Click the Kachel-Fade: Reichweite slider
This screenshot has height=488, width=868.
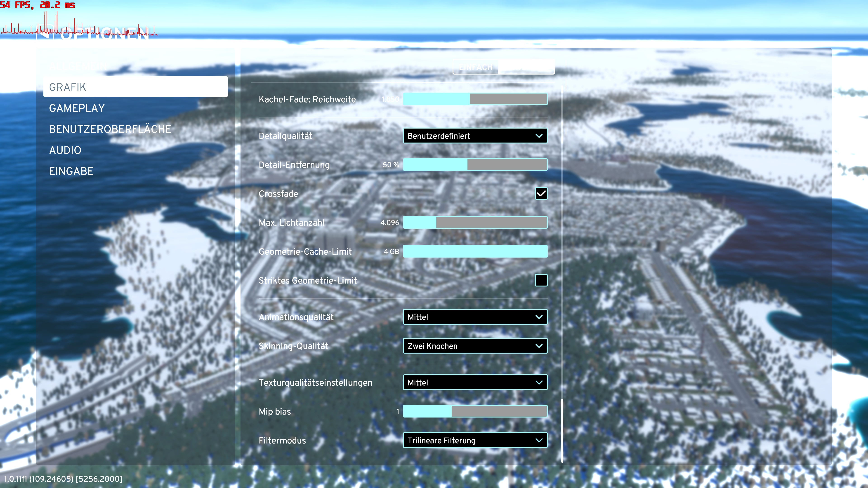[475, 99]
